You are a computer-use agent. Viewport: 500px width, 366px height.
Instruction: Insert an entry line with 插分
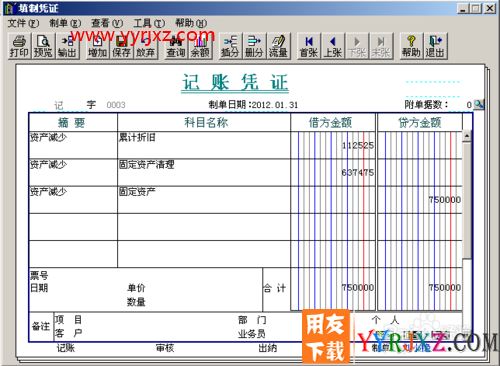click(x=230, y=46)
